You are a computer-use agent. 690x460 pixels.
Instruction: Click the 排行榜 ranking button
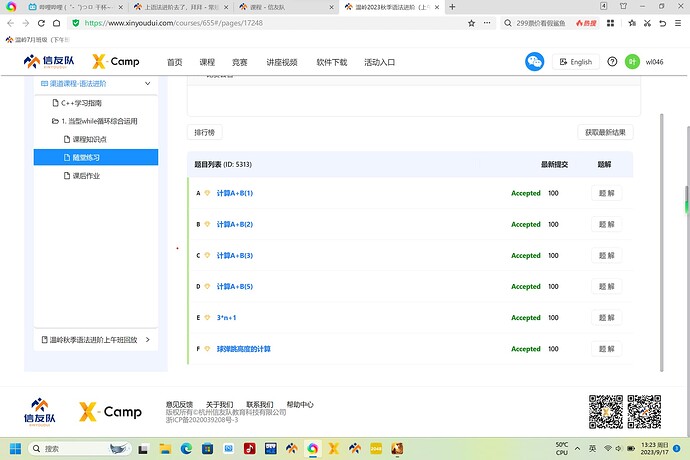pyautogui.click(x=205, y=132)
